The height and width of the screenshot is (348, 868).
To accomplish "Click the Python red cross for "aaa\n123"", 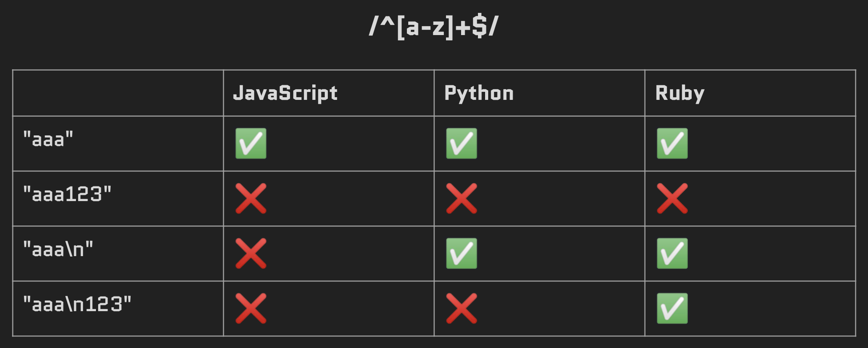I will point(462,308).
